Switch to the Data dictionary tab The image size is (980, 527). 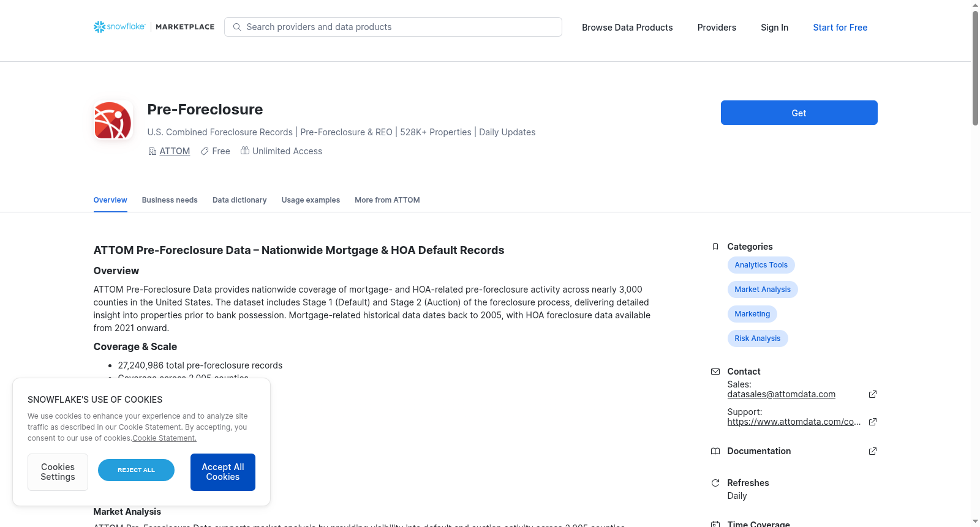click(239, 200)
